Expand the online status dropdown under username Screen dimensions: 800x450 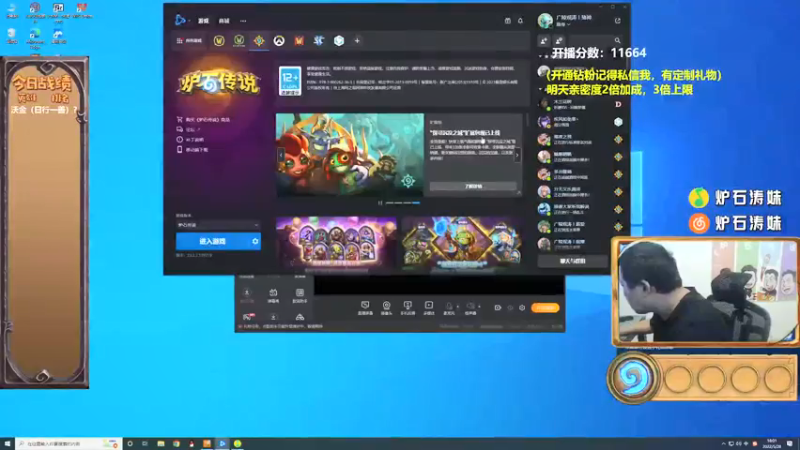coord(564,24)
